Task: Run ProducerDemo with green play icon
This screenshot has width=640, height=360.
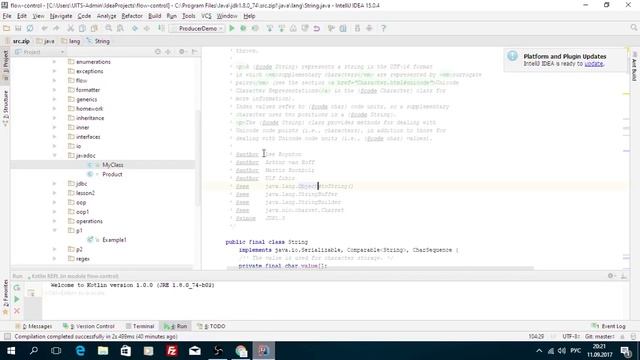Action: click(x=232, y=28)
